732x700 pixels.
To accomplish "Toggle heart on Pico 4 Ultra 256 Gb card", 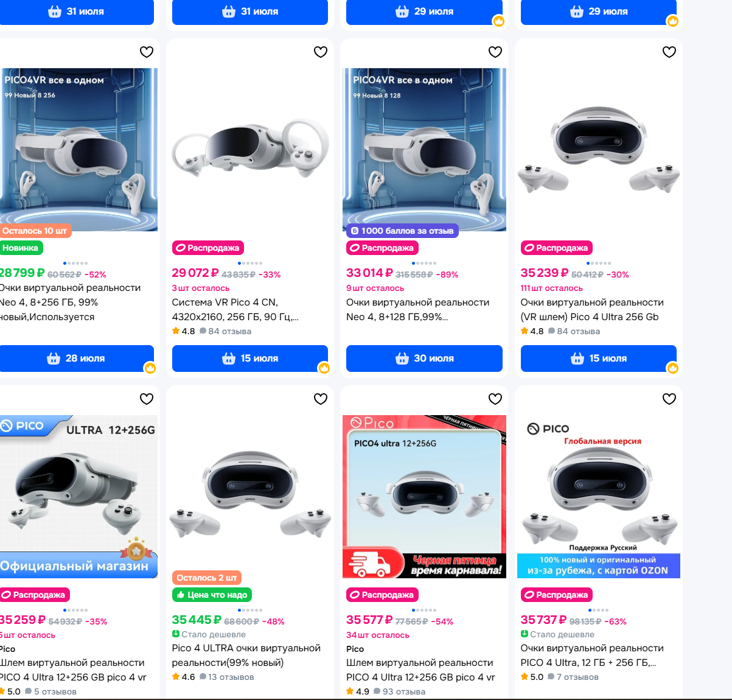I will [669, 52].
